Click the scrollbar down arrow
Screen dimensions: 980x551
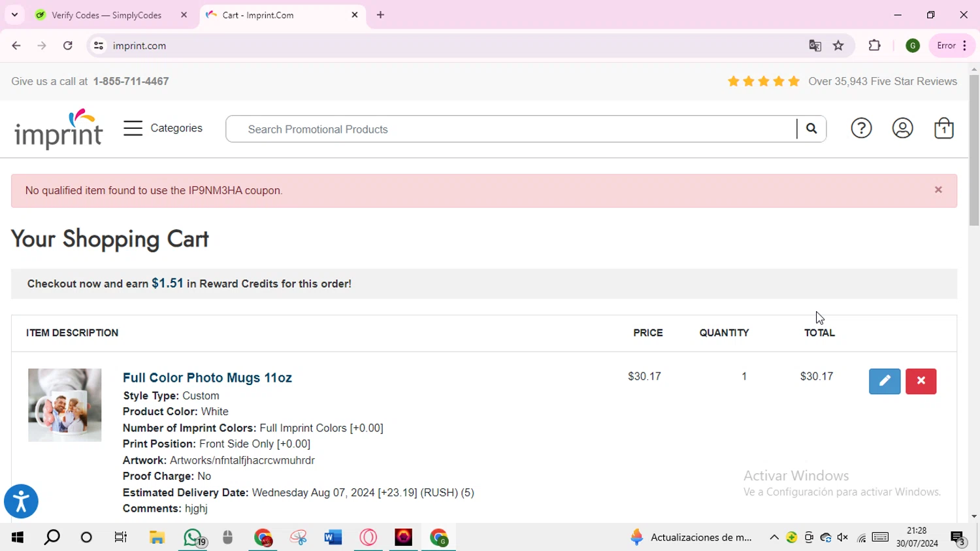pyautogui.click(x=974, y=516)
